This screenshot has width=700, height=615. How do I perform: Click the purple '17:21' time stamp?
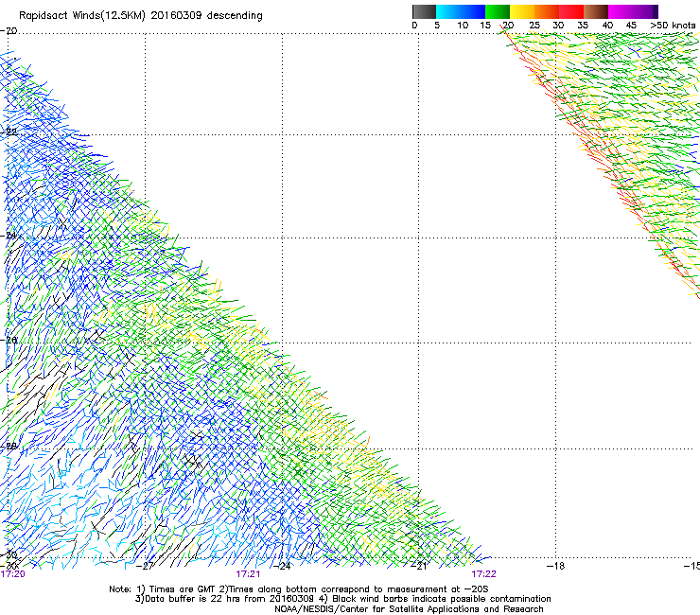point(248,574)
